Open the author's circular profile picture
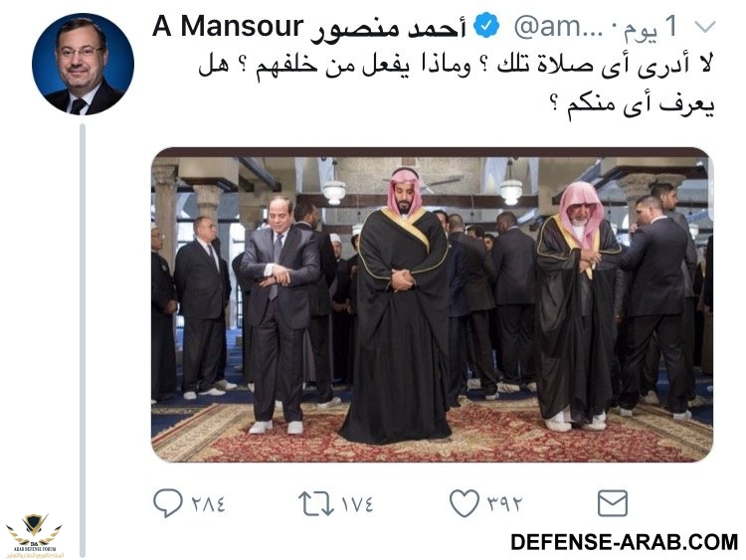The image size is (746, 560). coord(83,64)
